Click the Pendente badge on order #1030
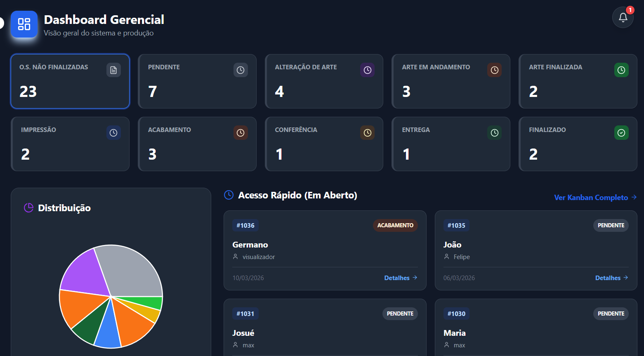The image size is (644, 356). coord(611,314)
